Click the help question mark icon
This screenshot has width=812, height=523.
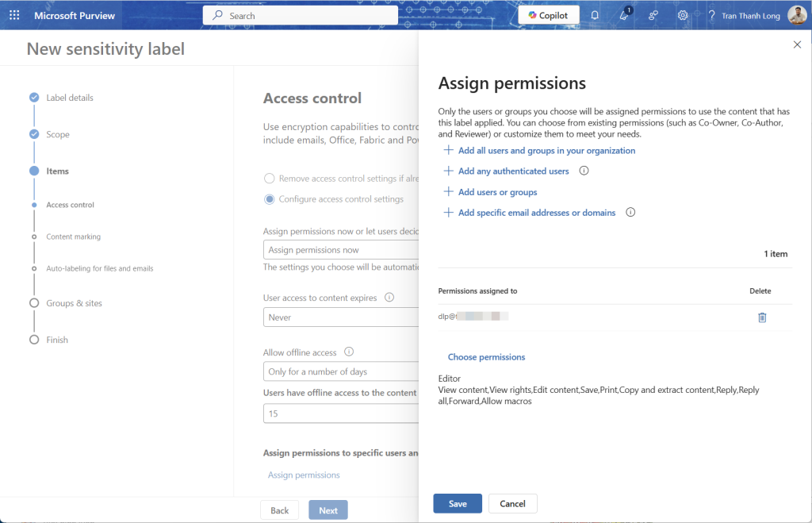pos(711,15)
